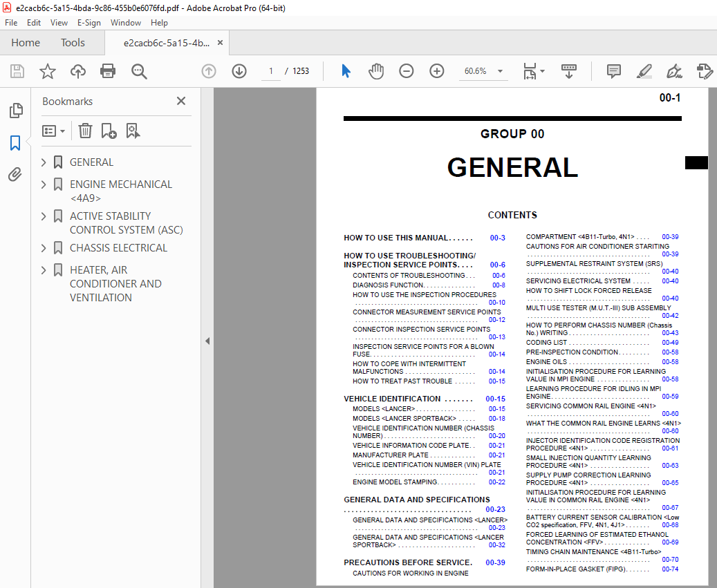Open the E-Sign menu
717x588 pixels.
pos(89,23)
